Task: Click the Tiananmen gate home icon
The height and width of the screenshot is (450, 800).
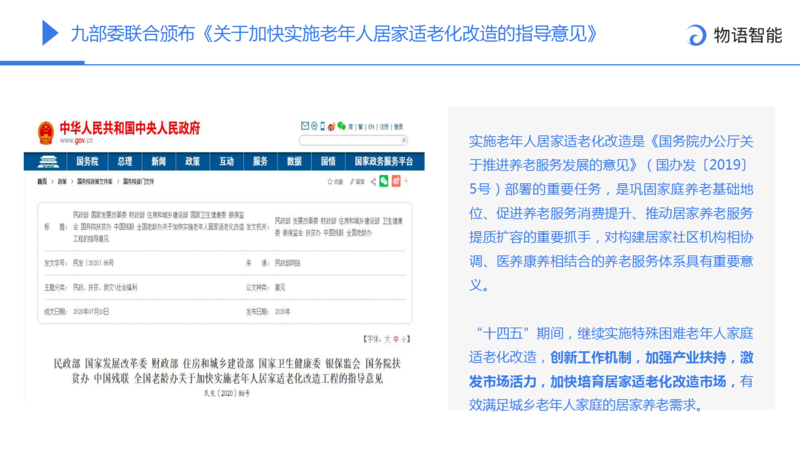Action: (x=47, y=161)
